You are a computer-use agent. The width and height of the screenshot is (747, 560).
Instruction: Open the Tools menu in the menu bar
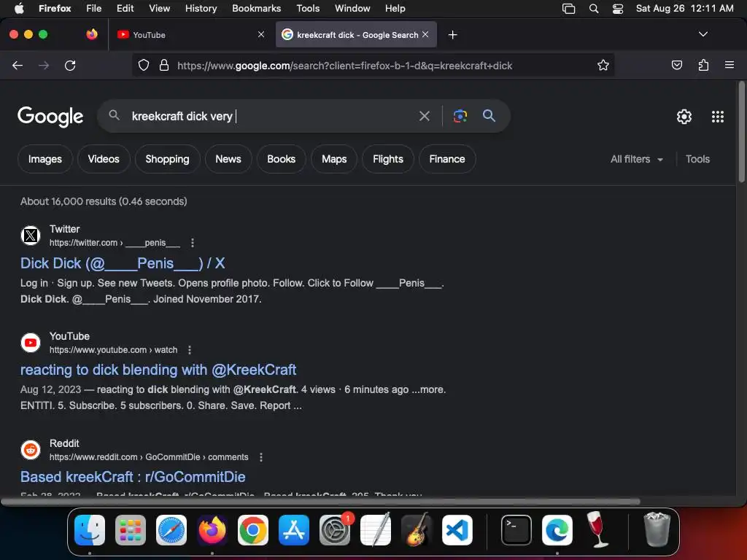[308, 9]
